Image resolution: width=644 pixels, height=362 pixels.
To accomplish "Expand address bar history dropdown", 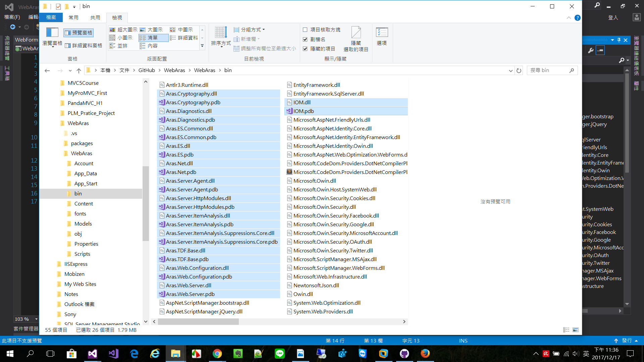I will [511, 70].
